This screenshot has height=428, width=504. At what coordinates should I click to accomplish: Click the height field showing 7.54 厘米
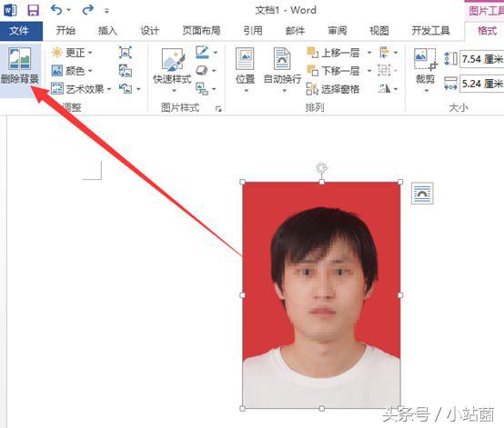coord(482,59)
